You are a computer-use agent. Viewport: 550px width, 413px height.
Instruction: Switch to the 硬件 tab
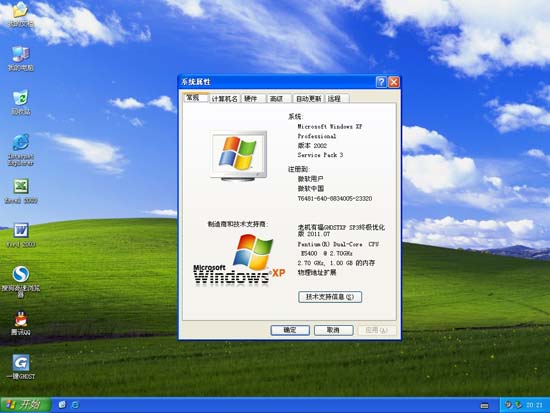pos(254,99)
